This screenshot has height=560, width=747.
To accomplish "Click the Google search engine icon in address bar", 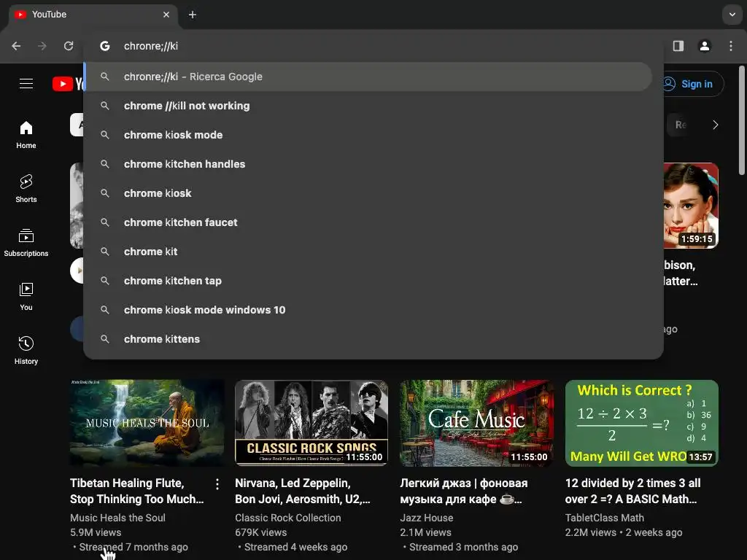I will [x=105, y=46].
